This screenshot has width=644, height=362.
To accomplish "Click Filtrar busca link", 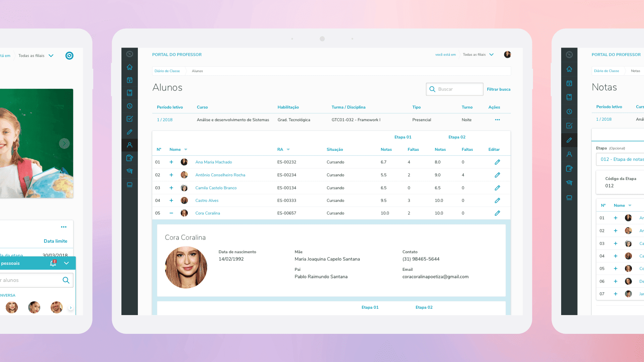I will tap(498, 89).
